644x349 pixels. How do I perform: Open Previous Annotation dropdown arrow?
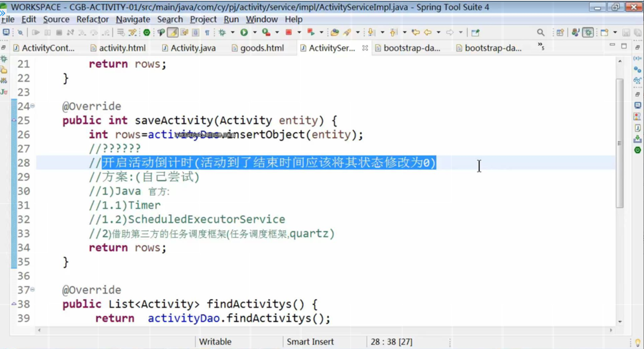(405, 32)
